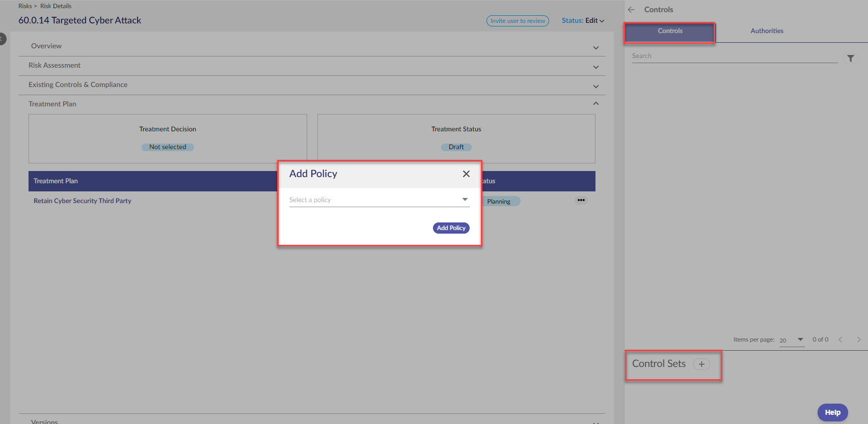Collapse the left sidebar toggle arrow

tap(2, 39)
